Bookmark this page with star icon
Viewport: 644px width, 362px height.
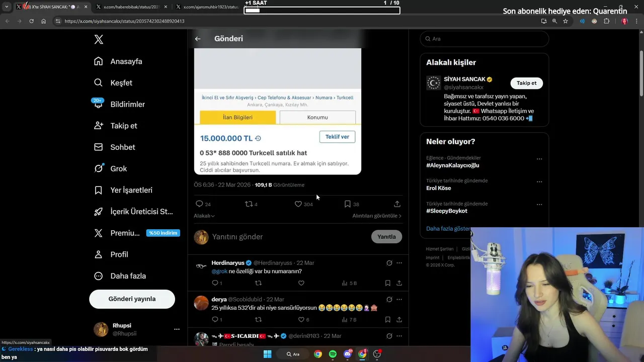point(566,21)
